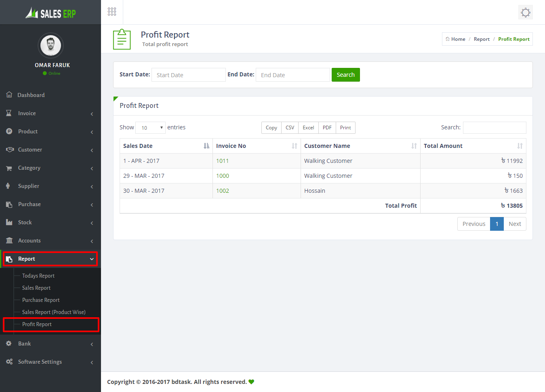The height and width of the screenshot is (392, 545).
Task: Sort table by Total Amount column
Action: 473,146
